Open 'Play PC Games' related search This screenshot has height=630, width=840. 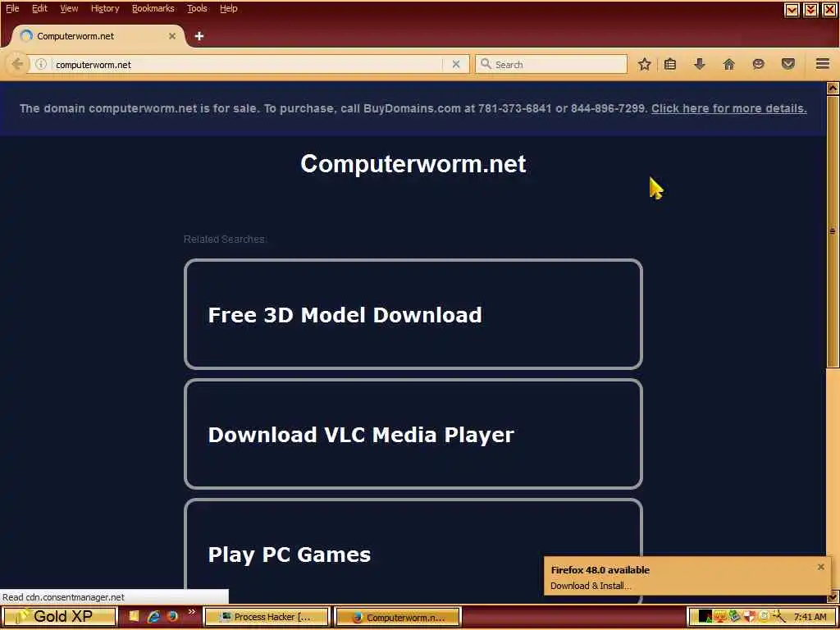[x=413, y=553]
